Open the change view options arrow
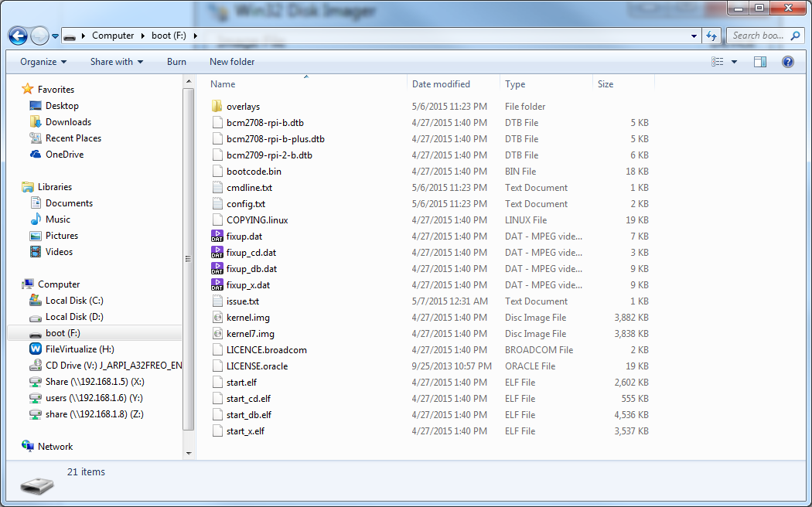This screenshot has height=507, width=812. (734, 62)
